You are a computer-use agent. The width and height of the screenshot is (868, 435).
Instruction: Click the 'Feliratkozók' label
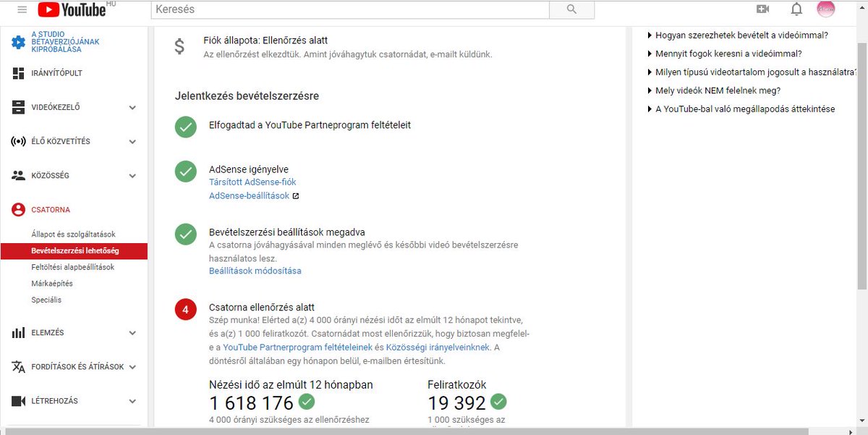[x=457, y=385]
